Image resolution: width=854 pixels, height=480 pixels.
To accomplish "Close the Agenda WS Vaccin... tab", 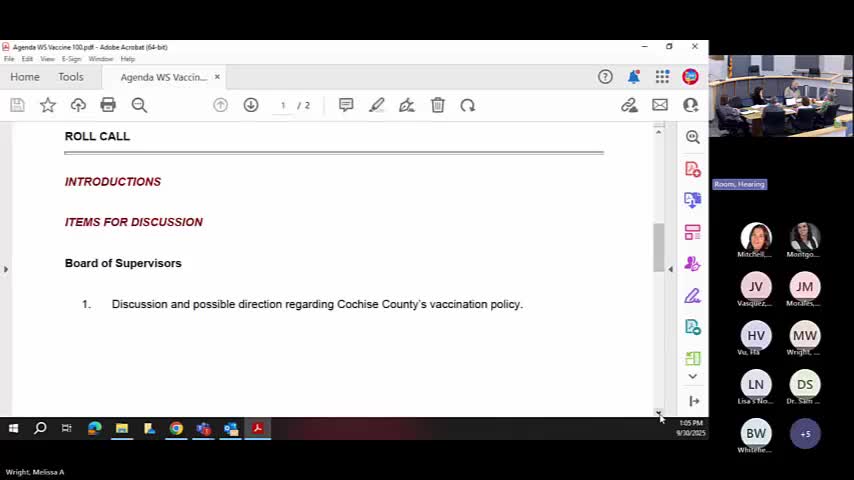I will pyautogui.click(x=217, y=77).
